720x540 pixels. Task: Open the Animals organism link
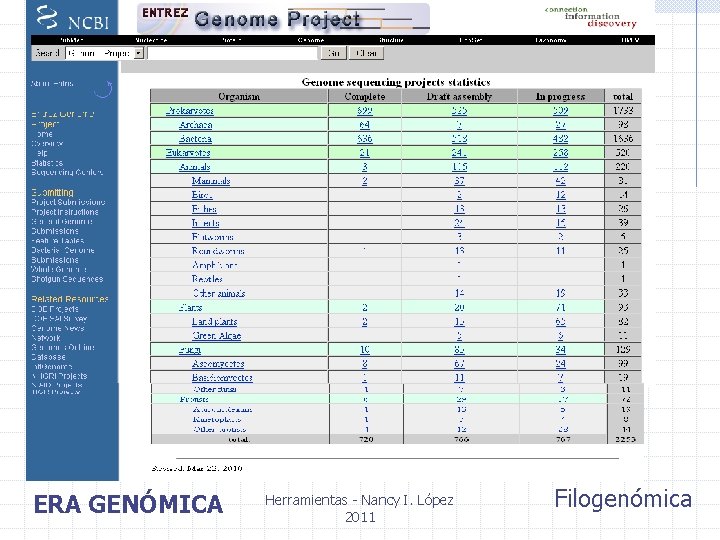click(x=195, y=167)
